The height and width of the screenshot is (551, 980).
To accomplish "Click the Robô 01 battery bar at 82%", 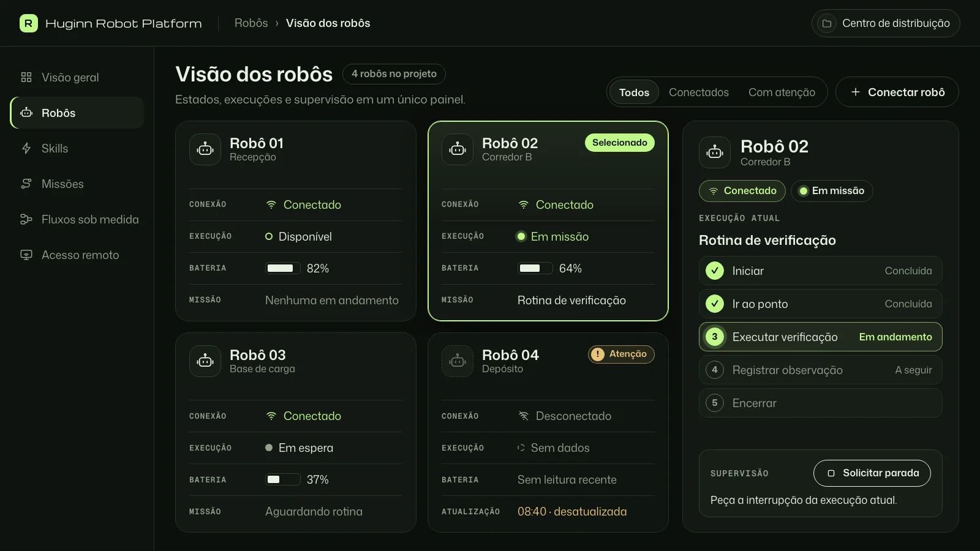I will coord(283,268).
